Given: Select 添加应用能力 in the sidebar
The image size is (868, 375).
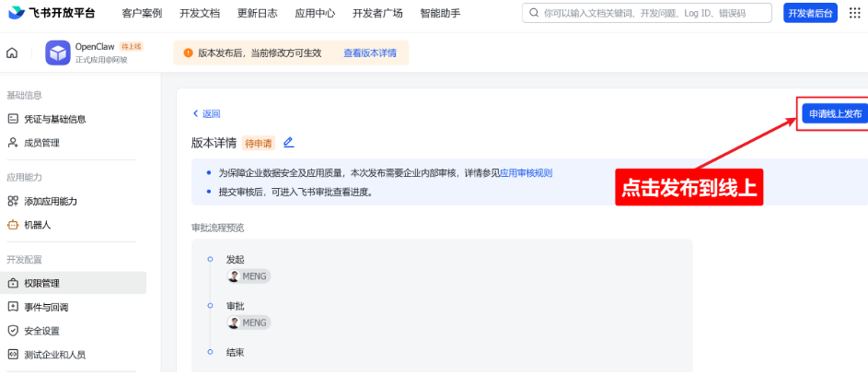Looking at the screenshot, I should click(x=50, y=201).
